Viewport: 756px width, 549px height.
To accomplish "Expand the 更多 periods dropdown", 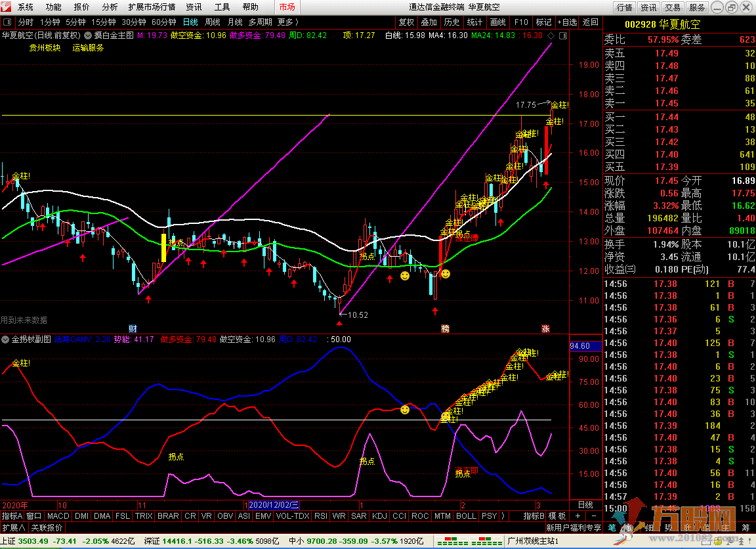I will [x=288, y=22].
